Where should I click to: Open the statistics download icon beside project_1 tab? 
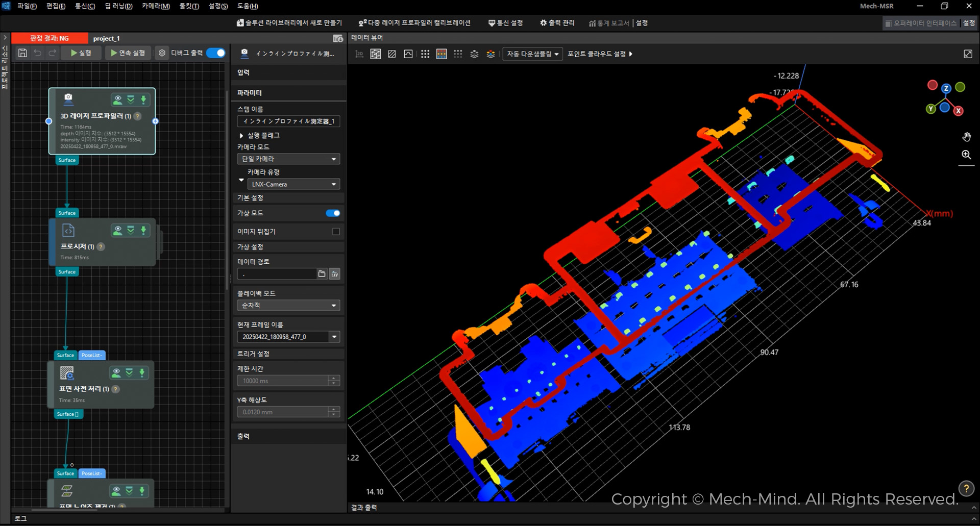point(338,39)
